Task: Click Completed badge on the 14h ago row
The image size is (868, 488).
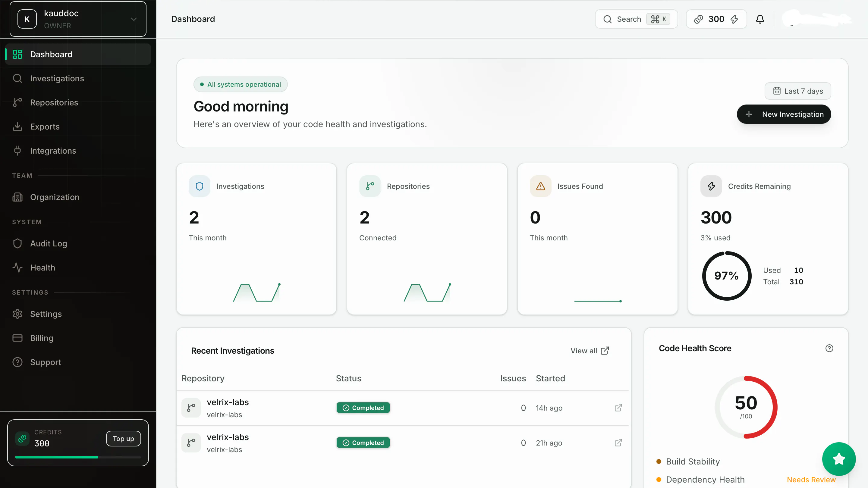Action: coord(363,408)
